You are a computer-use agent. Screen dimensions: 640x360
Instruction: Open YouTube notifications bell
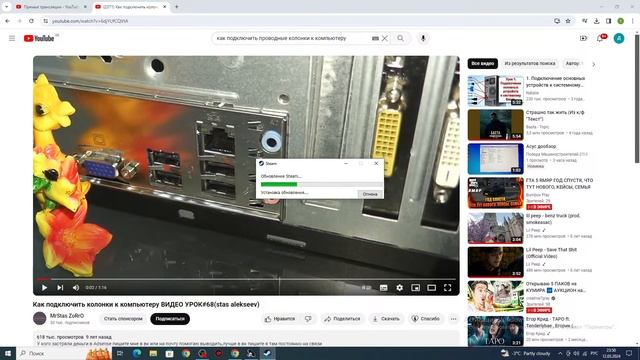[600, 38]
